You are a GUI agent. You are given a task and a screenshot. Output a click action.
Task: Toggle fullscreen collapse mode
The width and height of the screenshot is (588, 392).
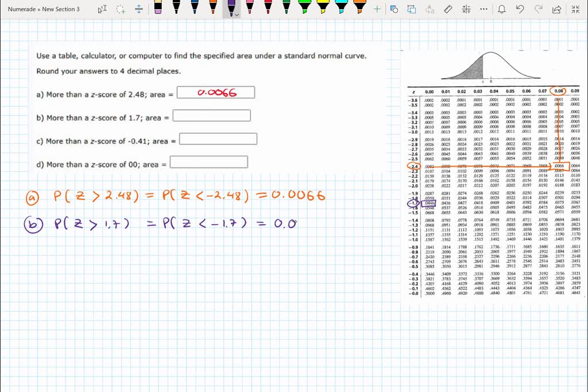[x=575, y=9]
